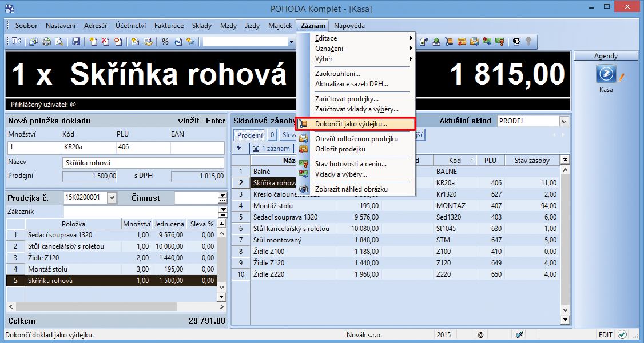644x343 pixels.
Task: Click toolbar drawer icon with red arrow
Action: click(x=462, y=41)
